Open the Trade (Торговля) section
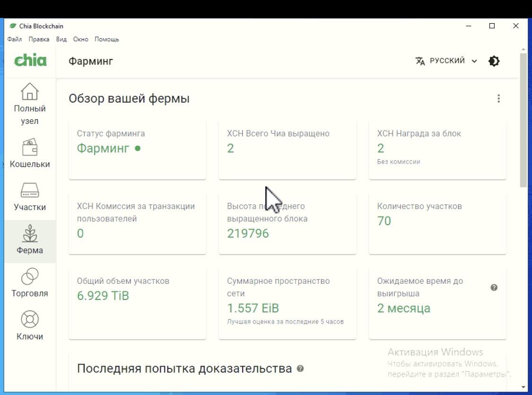 (30, 283)
